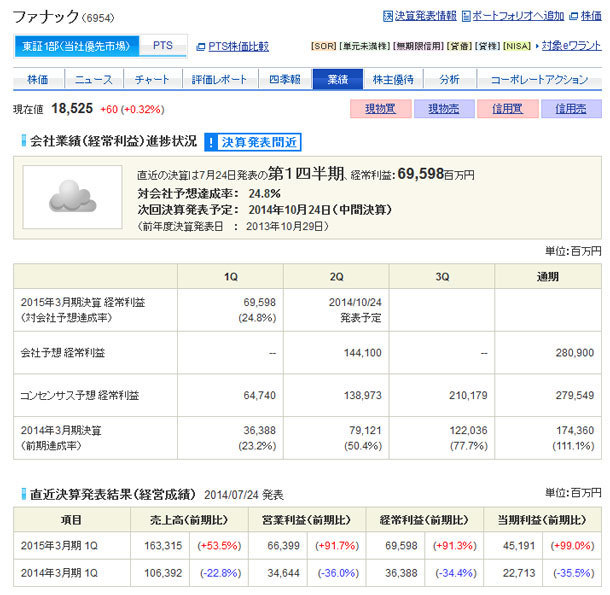This screenshot has height=595, width=610.
Task: Click the 2Q column header
Action: [336, 277]
